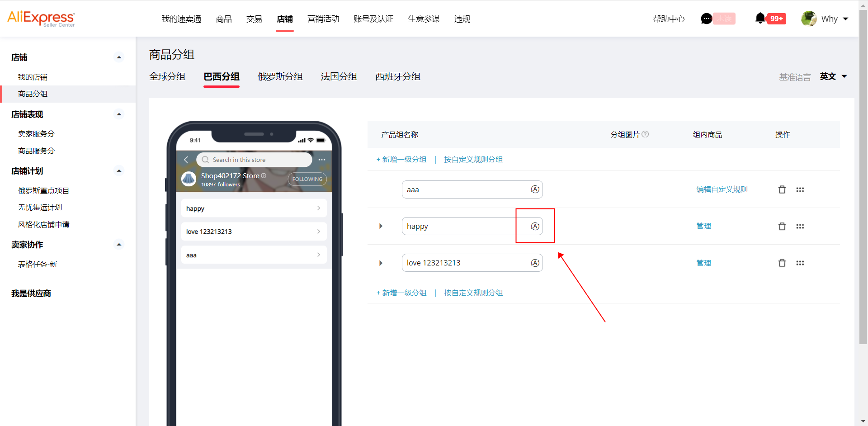Open 交易 in top navigation
Viewport: 868px width, 426px height.
pos(254,19)
